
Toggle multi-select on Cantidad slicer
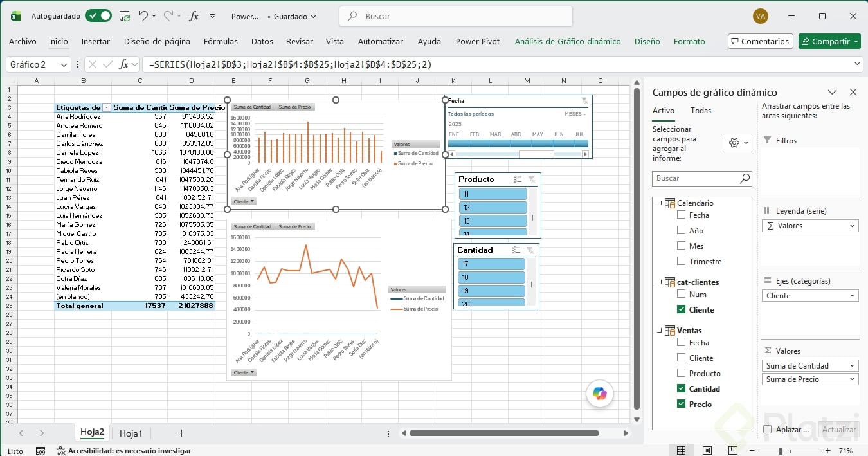(516, 250)
